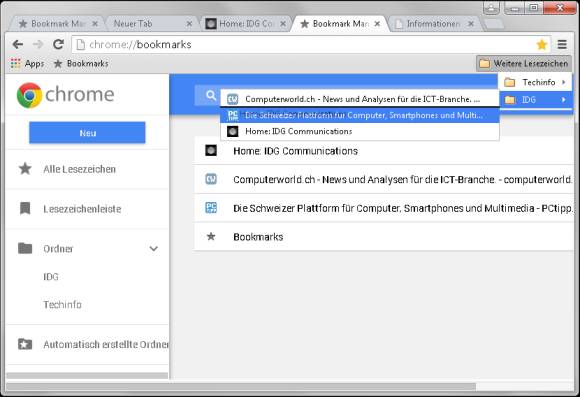
Task: Click the blue Neu button
Action: point(87,132)
